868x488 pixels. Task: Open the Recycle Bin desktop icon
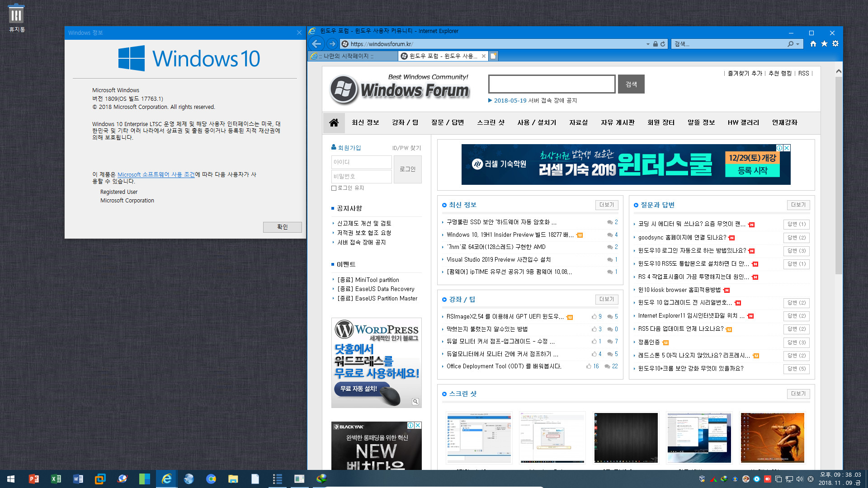(x=17, y=18)
